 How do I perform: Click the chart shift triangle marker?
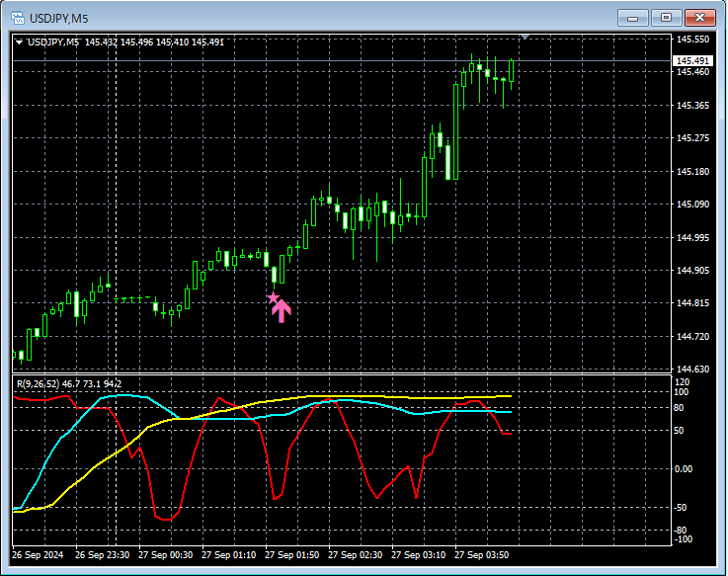pyautogui.click(x=526, y=37)
